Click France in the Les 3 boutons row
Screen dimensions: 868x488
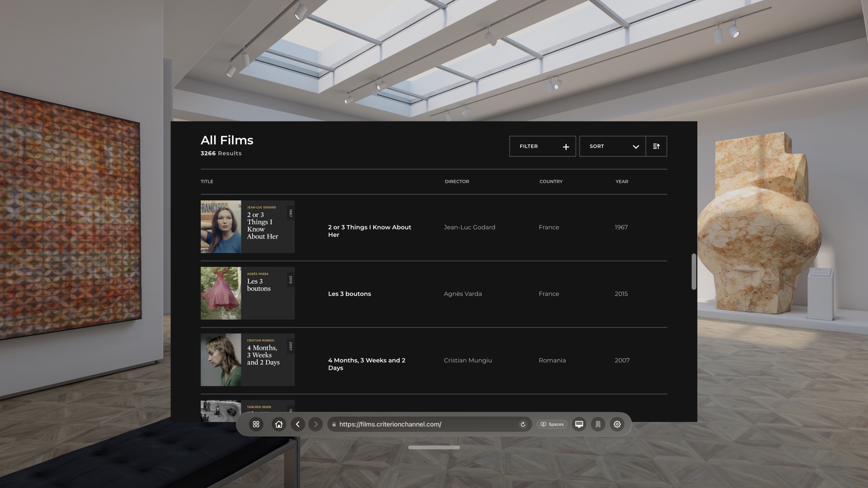(549, 294)
